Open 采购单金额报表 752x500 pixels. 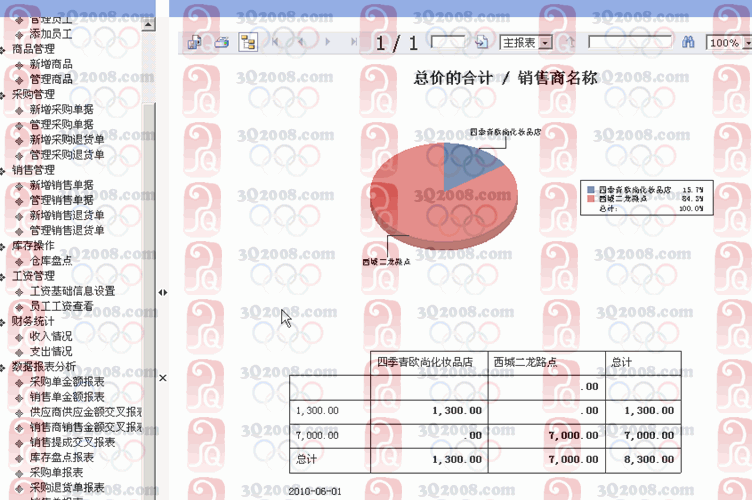(x=67, y=382)
